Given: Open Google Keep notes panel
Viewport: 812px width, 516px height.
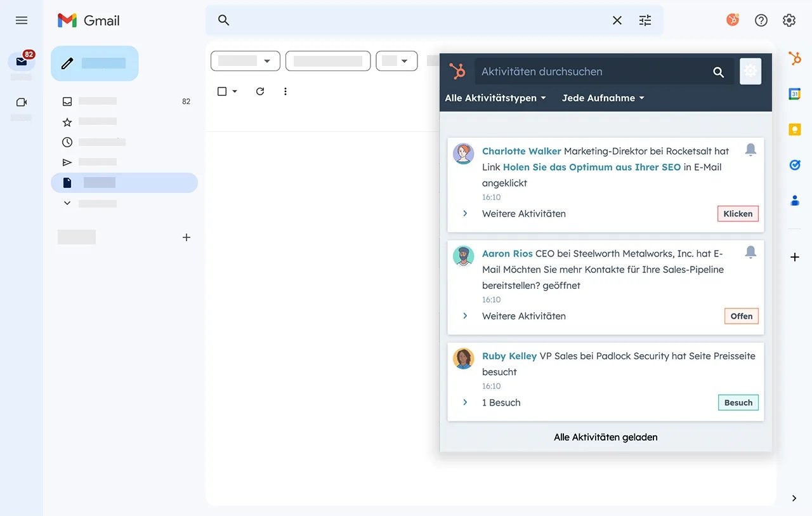Looking at the screenshot, I should coord(794,129).
